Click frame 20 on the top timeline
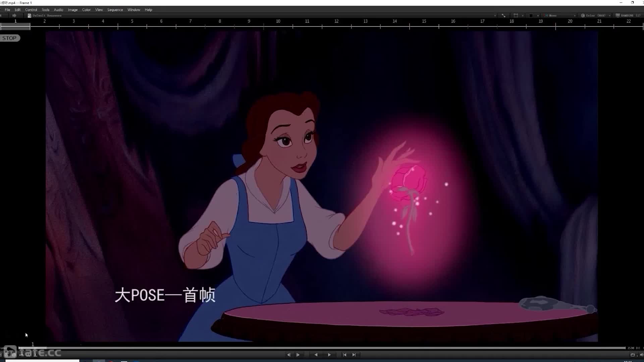The width and height of the screenshot is (644, 362). (x=570, y=21)
